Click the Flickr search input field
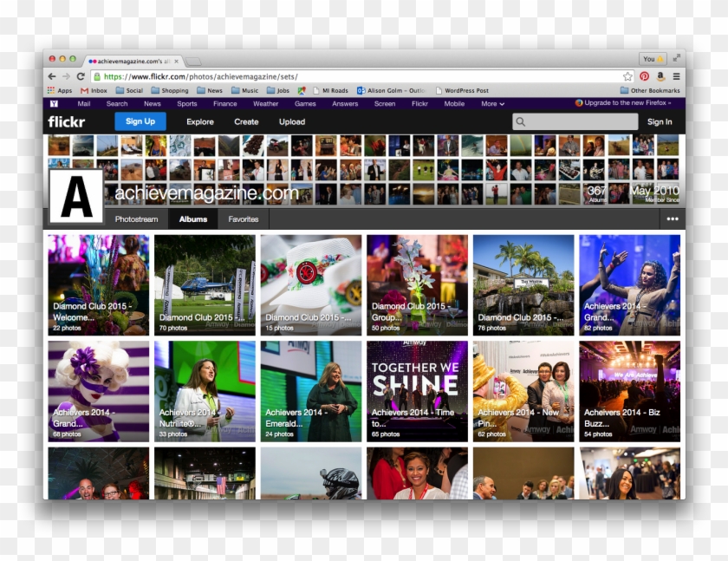 tap(581, 122)
